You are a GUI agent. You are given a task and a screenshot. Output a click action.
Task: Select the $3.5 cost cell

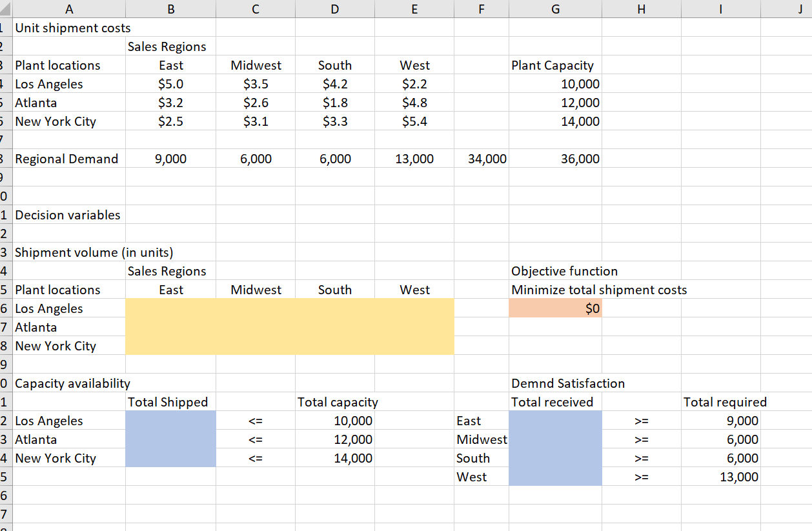(256, 85)
